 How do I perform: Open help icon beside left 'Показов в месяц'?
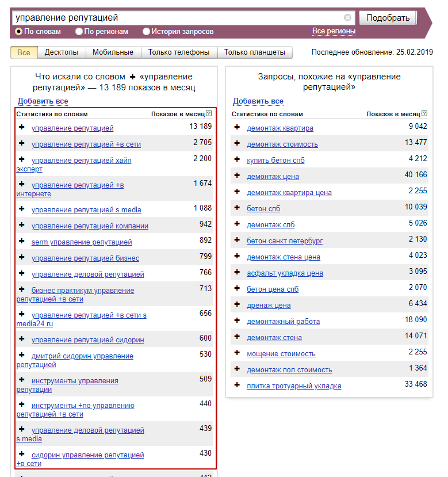coord(209,113)
